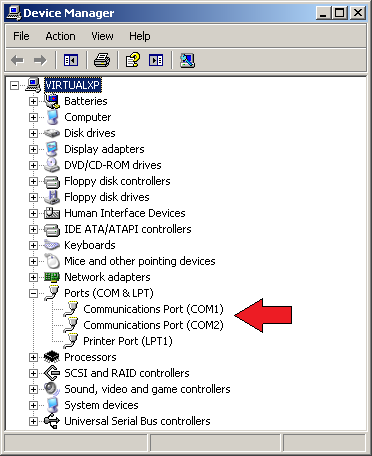372x456 pixels.
Task: Click the Universal Serial Bus controllers icon
Action: [x=52, y=421]
